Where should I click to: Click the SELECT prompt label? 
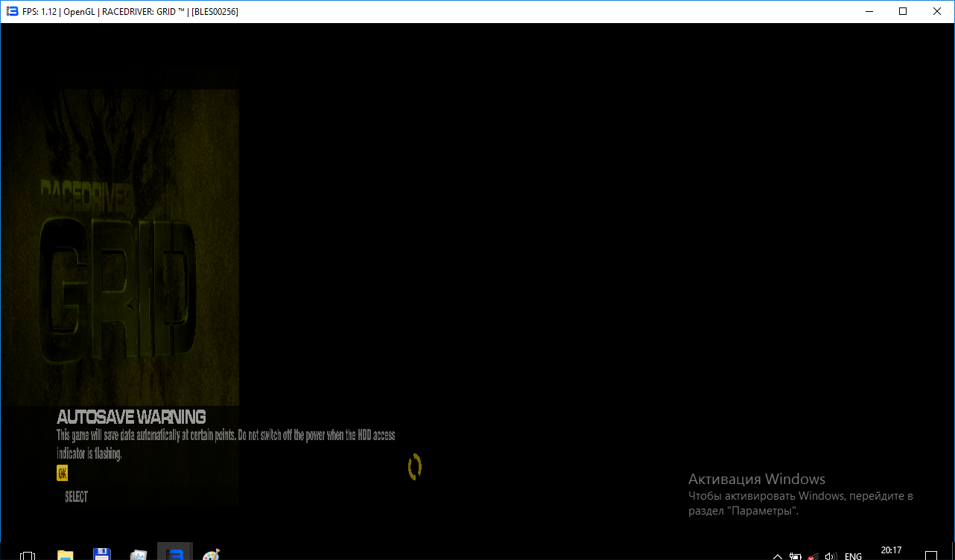point(76,497)
